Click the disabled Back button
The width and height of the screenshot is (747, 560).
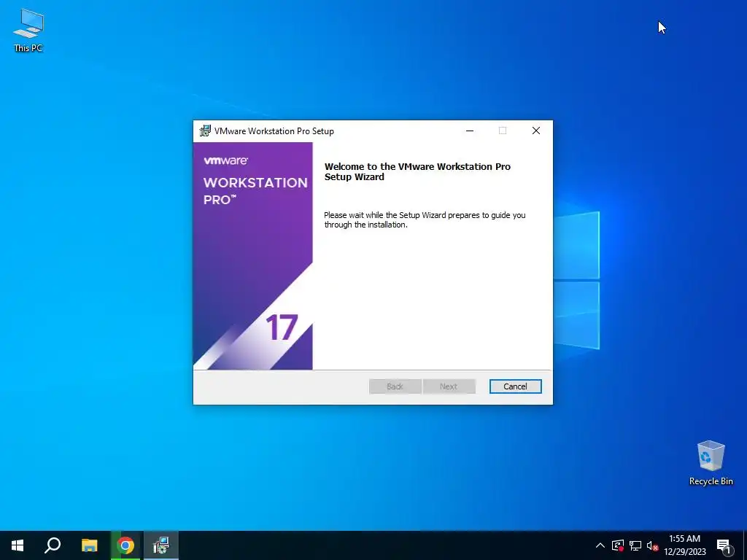click(395, 386)
